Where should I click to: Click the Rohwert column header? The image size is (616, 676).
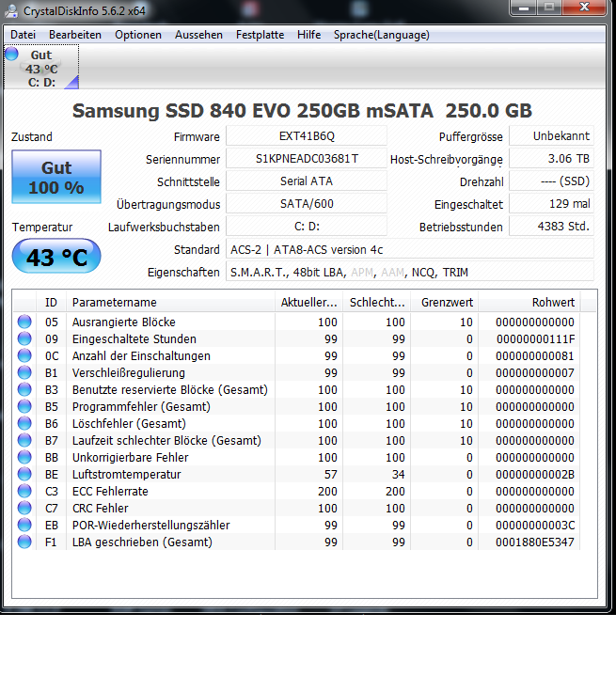pos(529,302)
